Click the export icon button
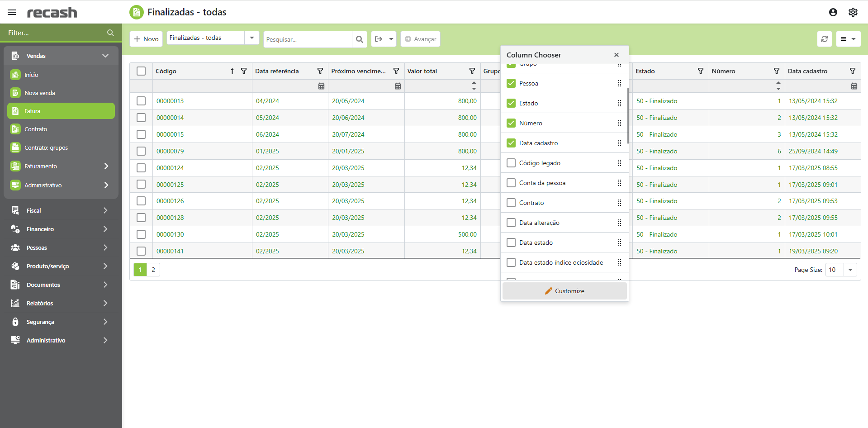Image resolution: width=868 pixels, height=428 pixels. [x=379, y=39]
